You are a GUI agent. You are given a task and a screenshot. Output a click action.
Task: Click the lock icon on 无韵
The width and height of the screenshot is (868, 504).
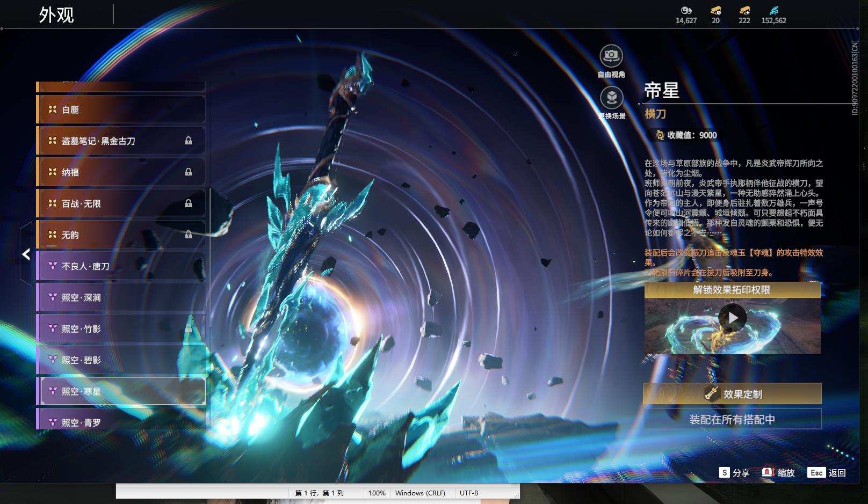point(189,235)
